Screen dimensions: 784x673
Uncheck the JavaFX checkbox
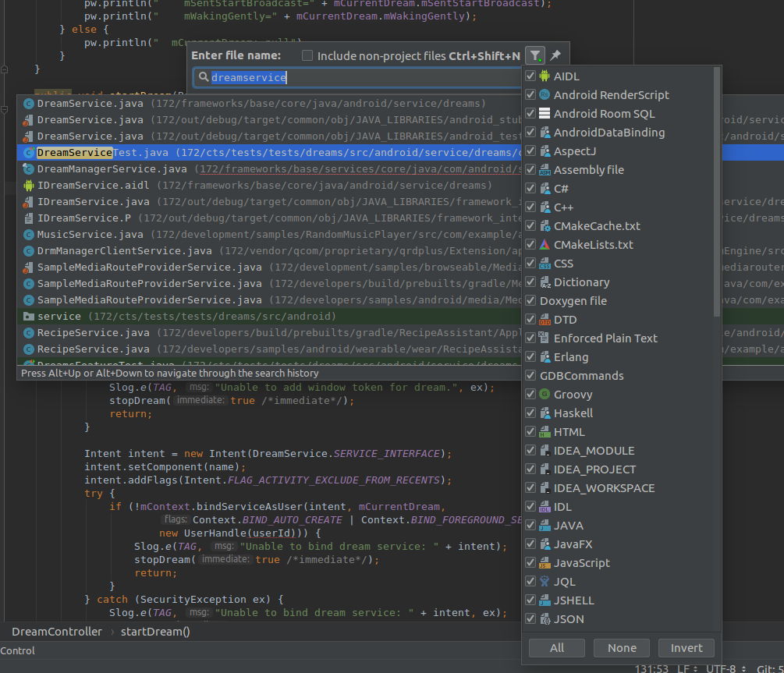click(530, 544)
